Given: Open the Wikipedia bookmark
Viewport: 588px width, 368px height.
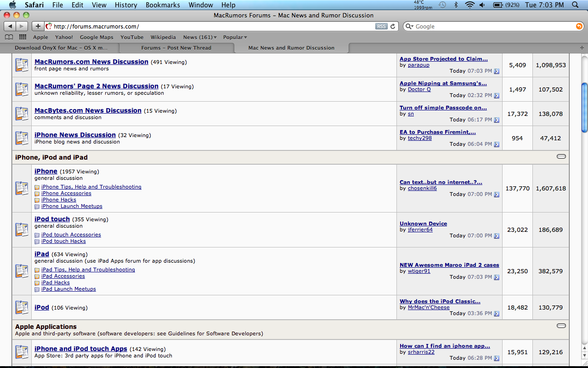Looking at the screenshot, I should tap(163, 37).
